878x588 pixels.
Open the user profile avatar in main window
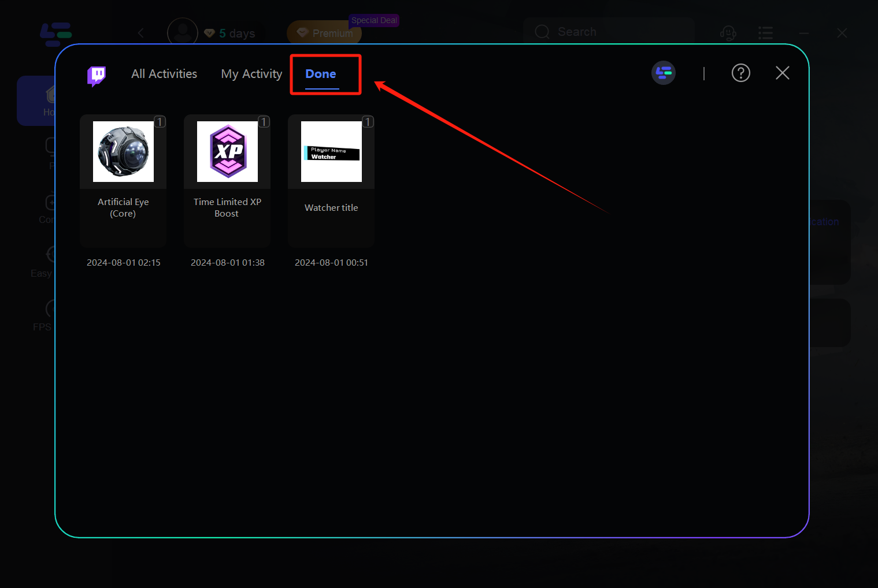click(x=183, y=32)
